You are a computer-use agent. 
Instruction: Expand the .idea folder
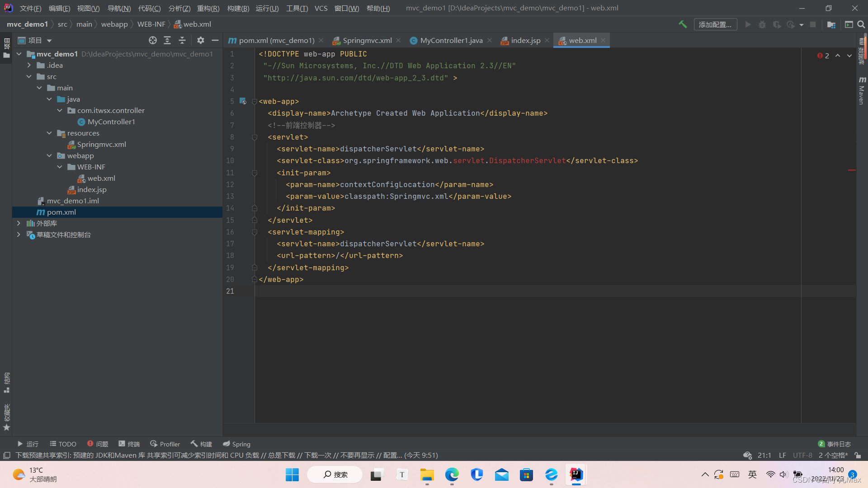29,65
